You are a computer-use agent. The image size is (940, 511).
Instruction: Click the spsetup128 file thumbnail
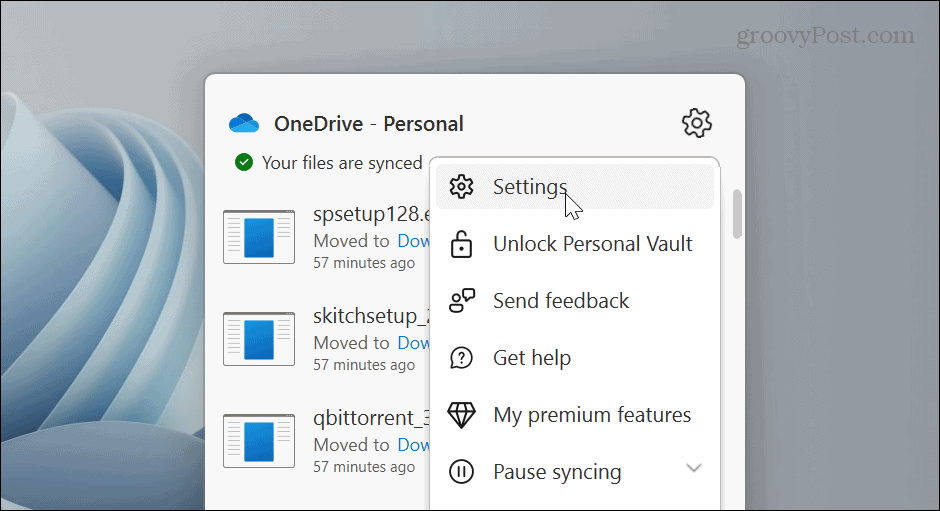pos(259,237)
